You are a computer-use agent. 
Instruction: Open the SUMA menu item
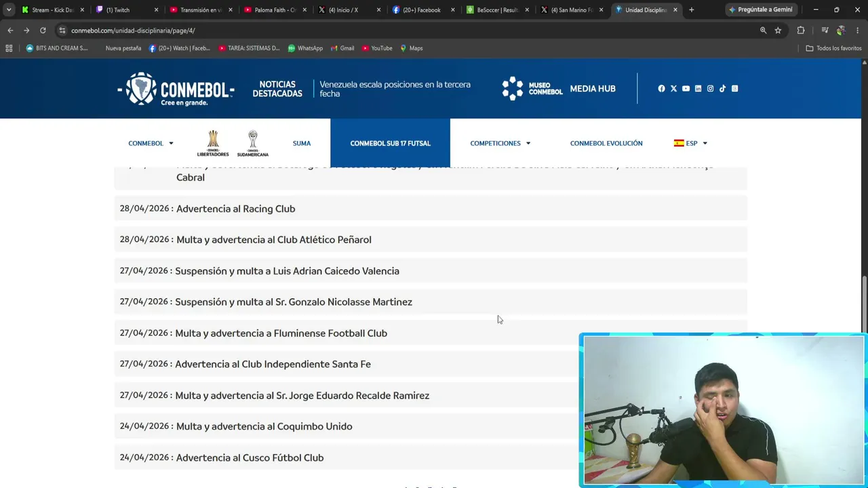pyautogui.click(x=302, y=143)
